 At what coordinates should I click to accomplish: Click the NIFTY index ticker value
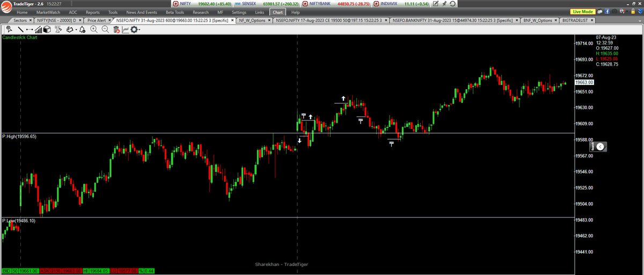click(x=216, y=3)
